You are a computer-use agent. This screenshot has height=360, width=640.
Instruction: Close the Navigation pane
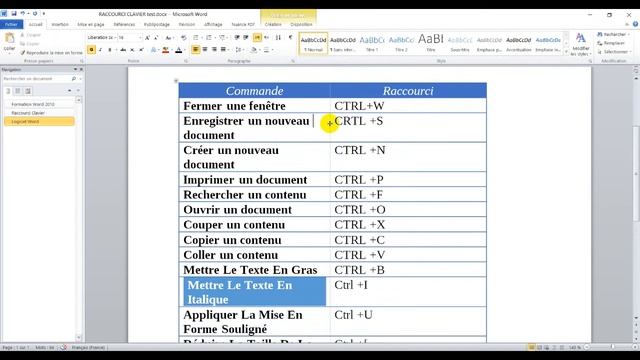[81, 69]
